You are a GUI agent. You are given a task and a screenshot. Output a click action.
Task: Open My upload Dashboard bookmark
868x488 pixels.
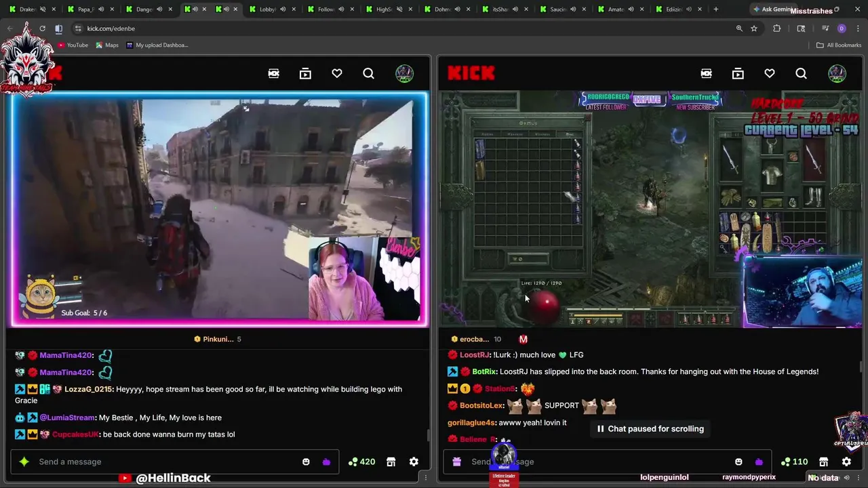pos(157,45)
